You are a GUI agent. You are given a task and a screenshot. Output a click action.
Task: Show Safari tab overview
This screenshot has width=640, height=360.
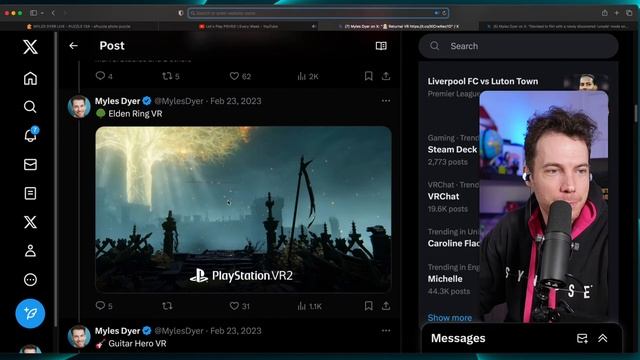click(x=629, y=13)
